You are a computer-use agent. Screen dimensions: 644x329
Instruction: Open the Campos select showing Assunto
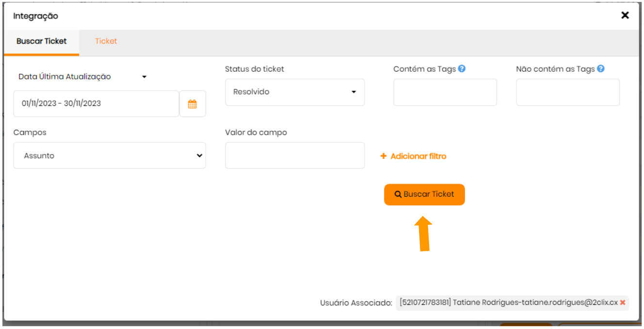[x=109, y=156]
